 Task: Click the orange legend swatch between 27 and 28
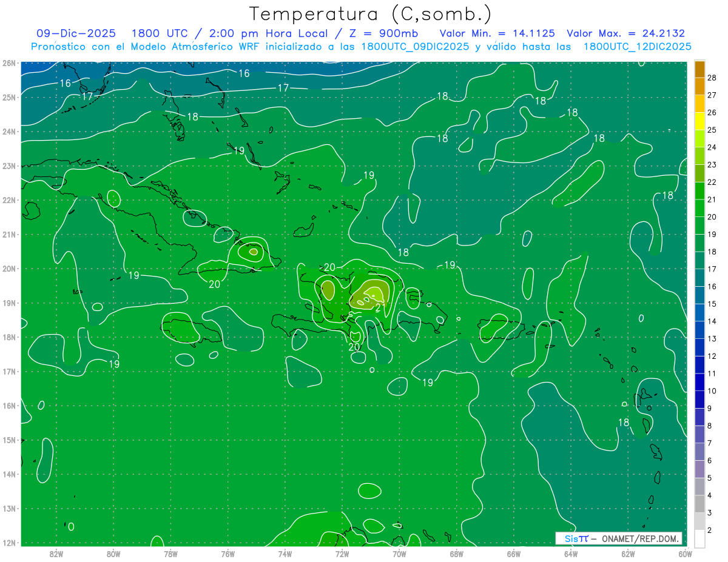point(699,86)
